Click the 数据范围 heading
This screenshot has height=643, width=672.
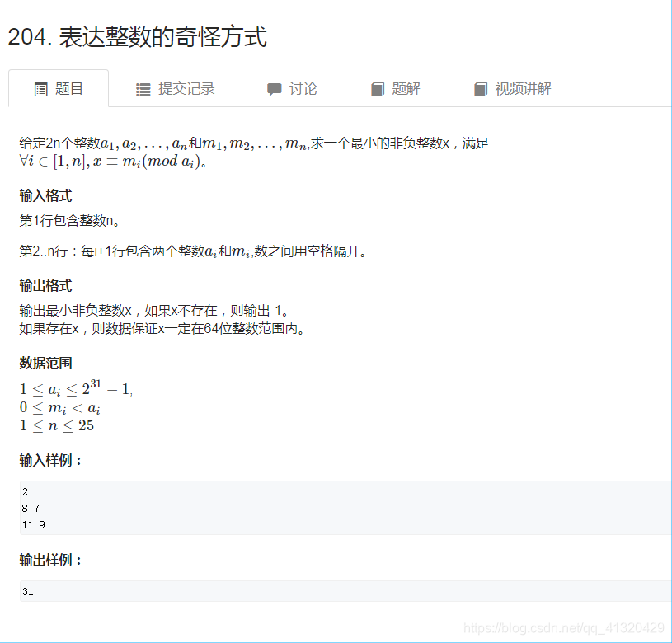click(45, 363)
